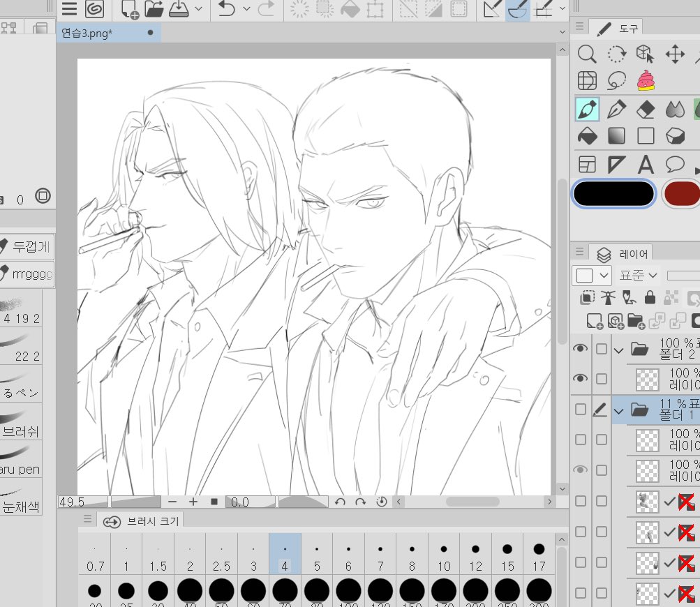Select the Frame border tool

coord(587,165)
